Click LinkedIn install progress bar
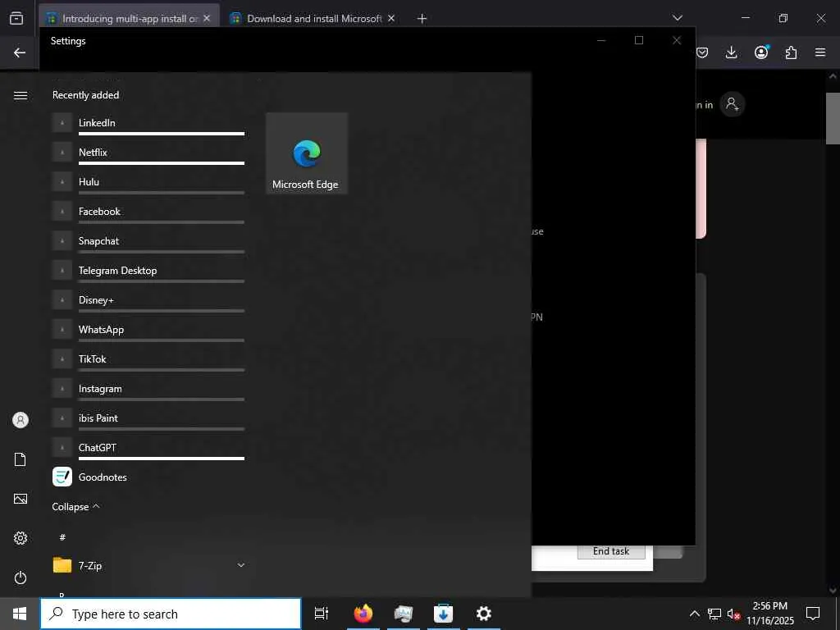 click(x=162, y=134)
